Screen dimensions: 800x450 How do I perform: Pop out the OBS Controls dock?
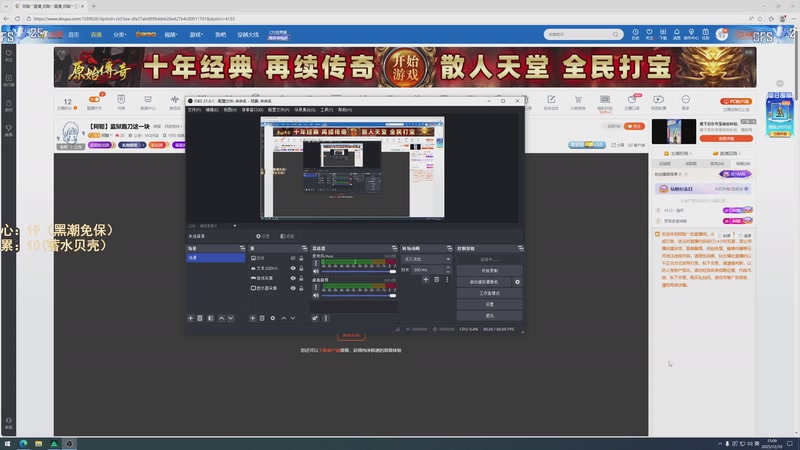tap(520, 248)
